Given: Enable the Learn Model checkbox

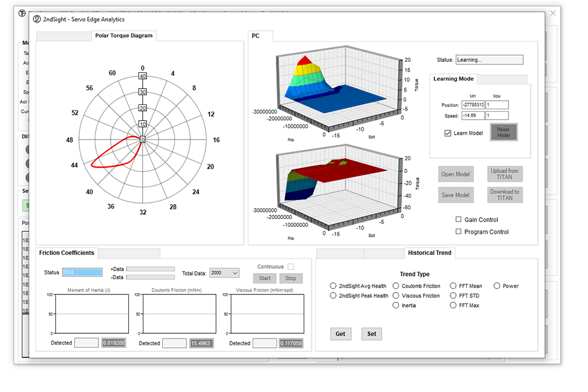Looking at the screenshot, I should [448, 133].
